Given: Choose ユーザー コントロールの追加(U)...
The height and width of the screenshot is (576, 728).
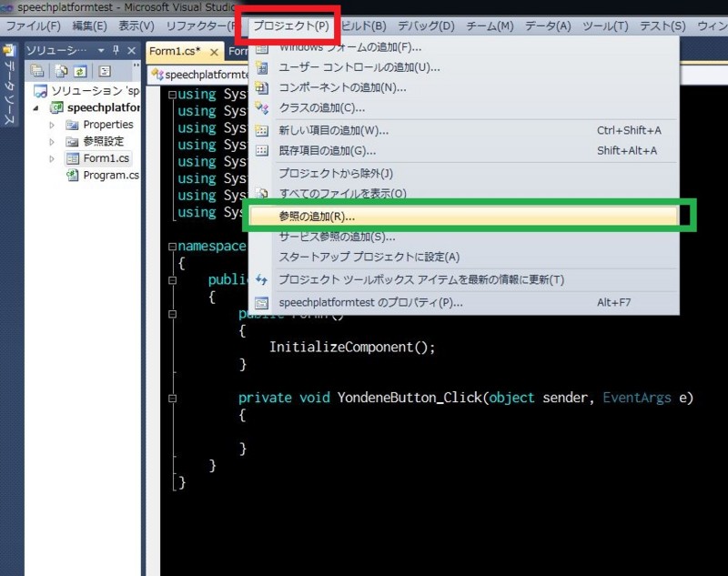Looking at the screenshot, I should pyautogui.click(x=464, y=67).
